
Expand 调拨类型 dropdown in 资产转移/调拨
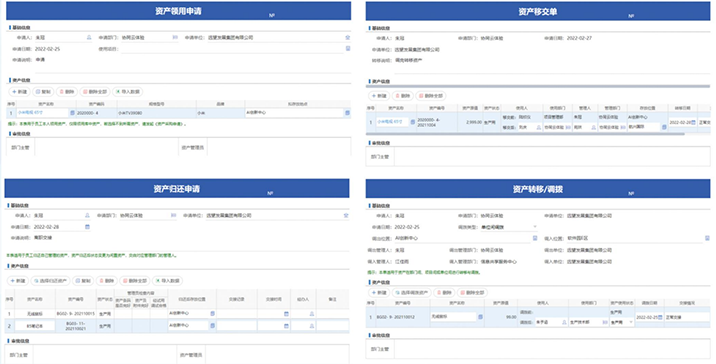coord(535,227)
